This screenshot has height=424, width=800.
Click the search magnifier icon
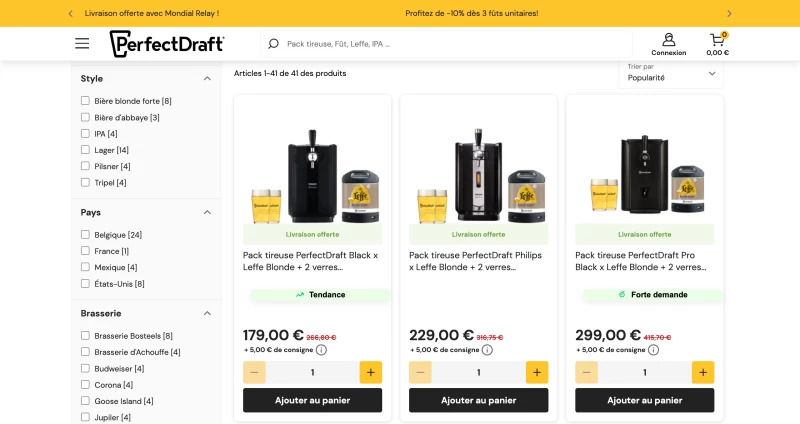[x=273, y=44]
